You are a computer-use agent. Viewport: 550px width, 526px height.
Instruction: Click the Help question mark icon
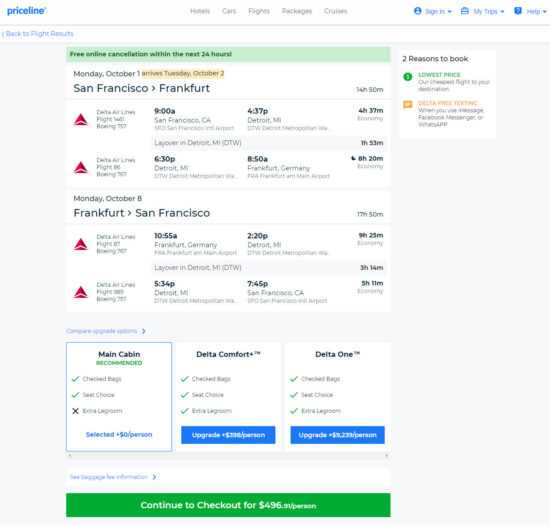click(x=518, y=11)
